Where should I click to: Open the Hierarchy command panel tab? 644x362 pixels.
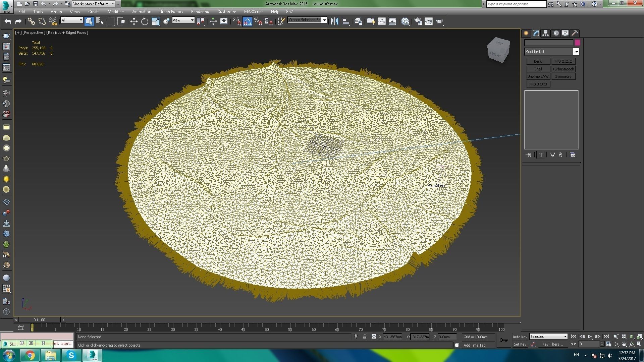[x=545, y=33]
